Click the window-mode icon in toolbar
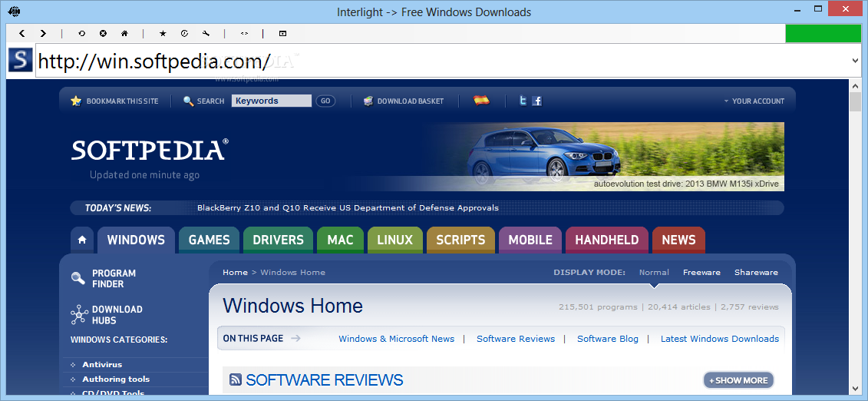 coord(282,33)
